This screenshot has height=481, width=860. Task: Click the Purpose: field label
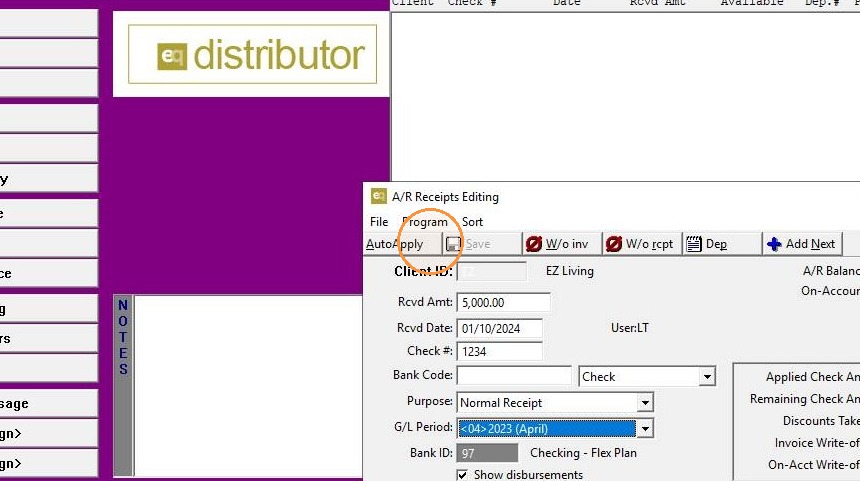pos(430,401)
